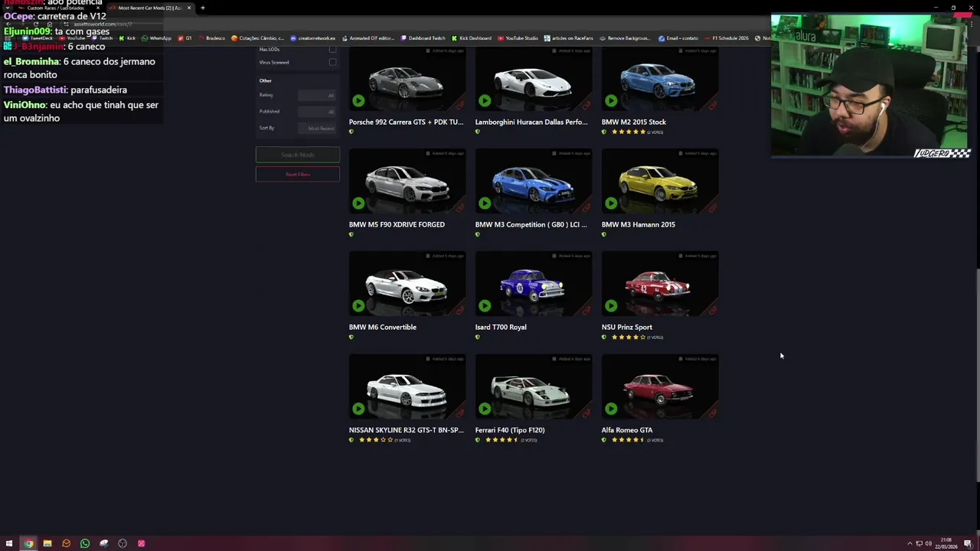This screenshot has width=980, height=551.
Task: Click the Reset Filters button
Action: 298,174
